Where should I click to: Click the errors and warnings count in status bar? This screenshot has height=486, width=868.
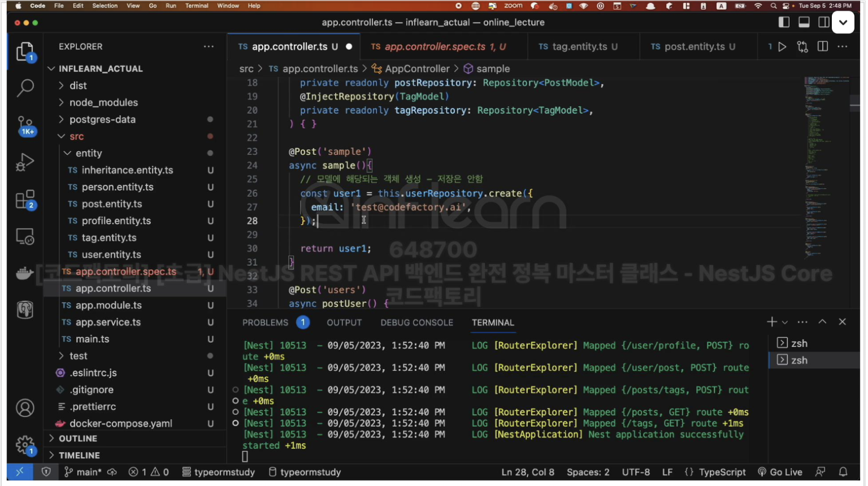[x=149, y=472]
